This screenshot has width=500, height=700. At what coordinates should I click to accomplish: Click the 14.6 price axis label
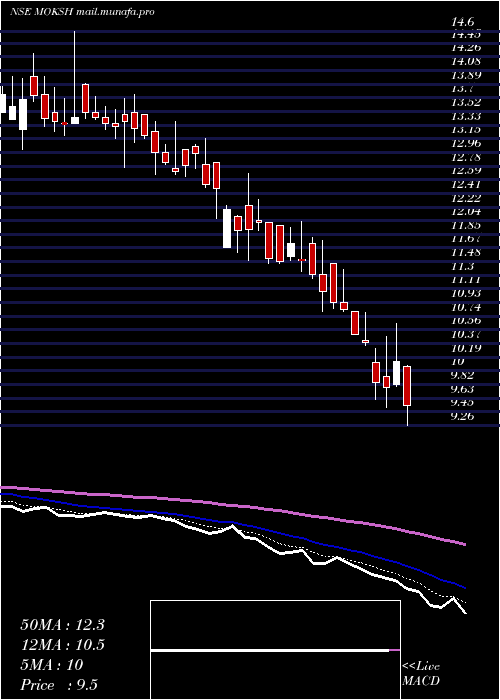(x=462, y=22)
